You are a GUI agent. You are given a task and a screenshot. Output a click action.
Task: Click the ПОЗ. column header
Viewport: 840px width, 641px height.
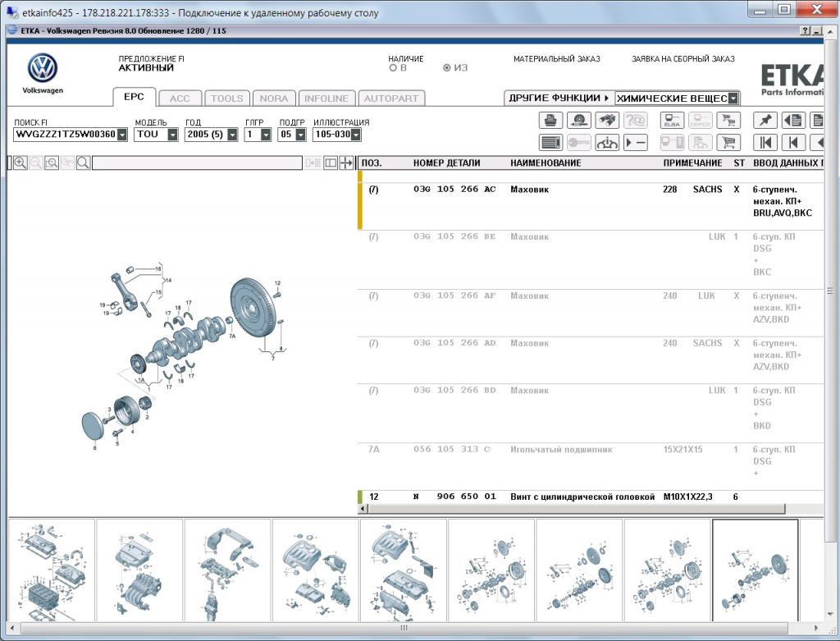point(372,163)
